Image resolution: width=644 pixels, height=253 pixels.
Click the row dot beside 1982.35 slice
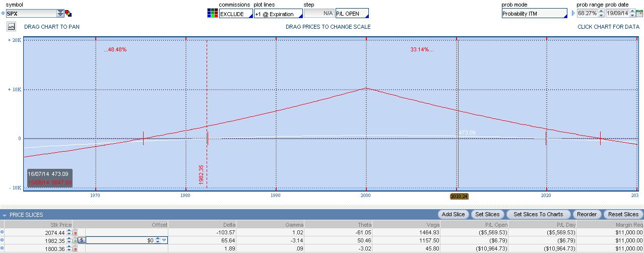tap(2, 240)
